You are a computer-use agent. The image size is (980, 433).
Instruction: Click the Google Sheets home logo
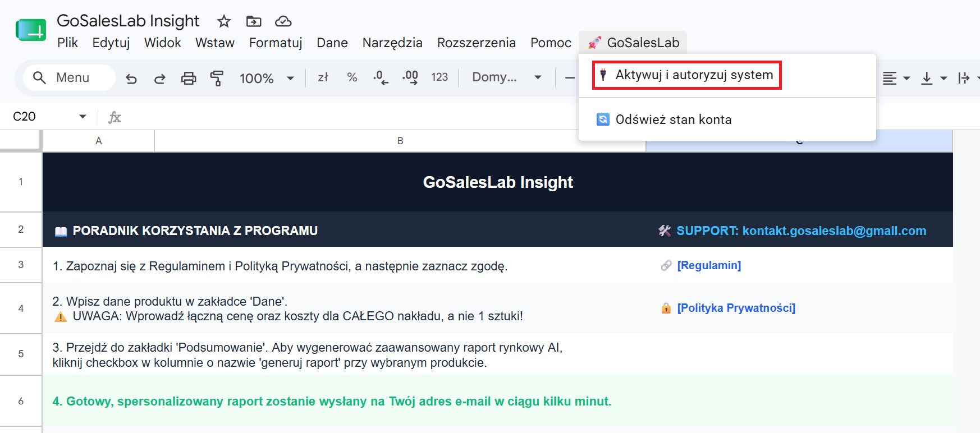(31, 30)
